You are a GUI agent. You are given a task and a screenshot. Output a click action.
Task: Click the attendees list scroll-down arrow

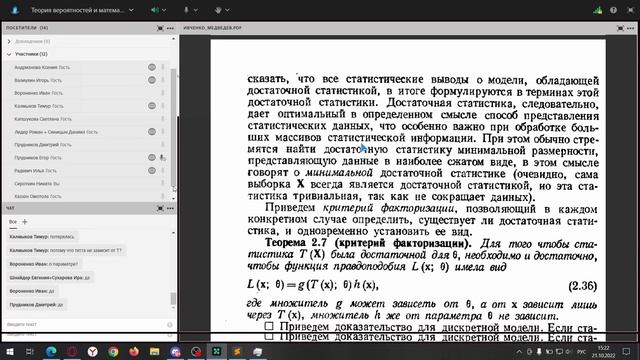[x=173, y=198]
